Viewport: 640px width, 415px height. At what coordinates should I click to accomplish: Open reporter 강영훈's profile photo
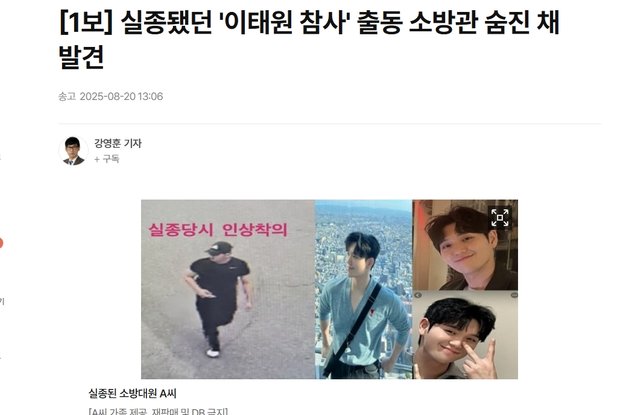[73, 151]
